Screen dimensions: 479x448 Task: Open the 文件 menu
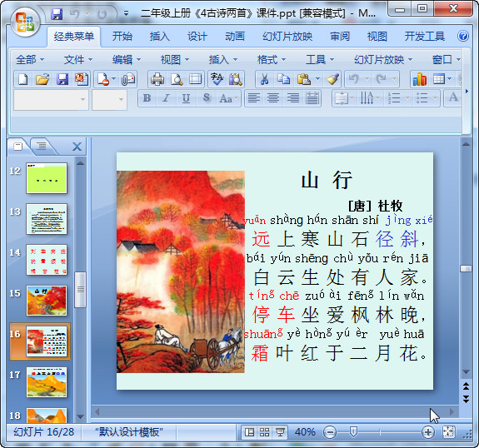[x=78, y=60]
